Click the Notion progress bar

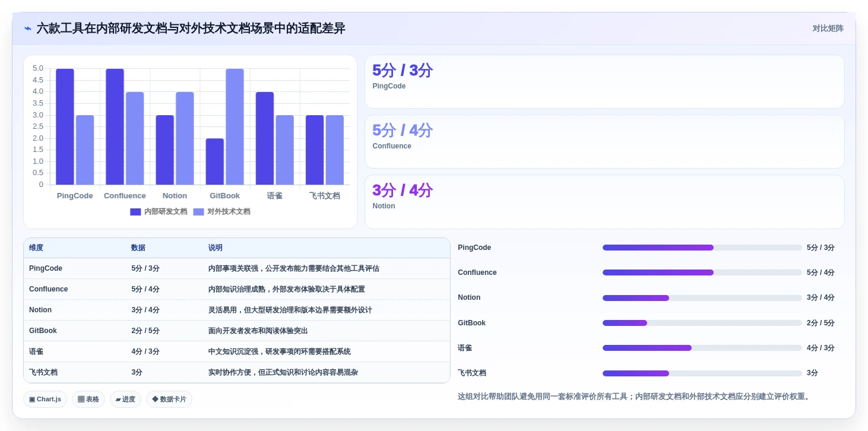(702, 298)
